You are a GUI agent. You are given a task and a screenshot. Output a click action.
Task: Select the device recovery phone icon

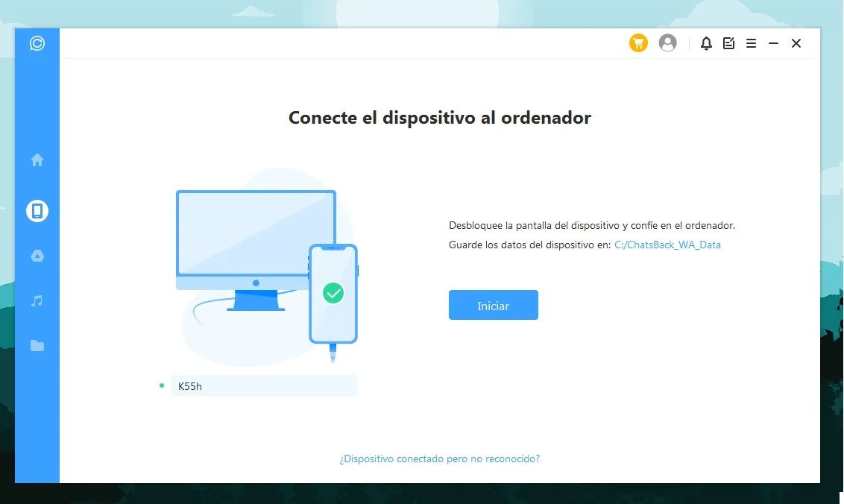point(37,210)
